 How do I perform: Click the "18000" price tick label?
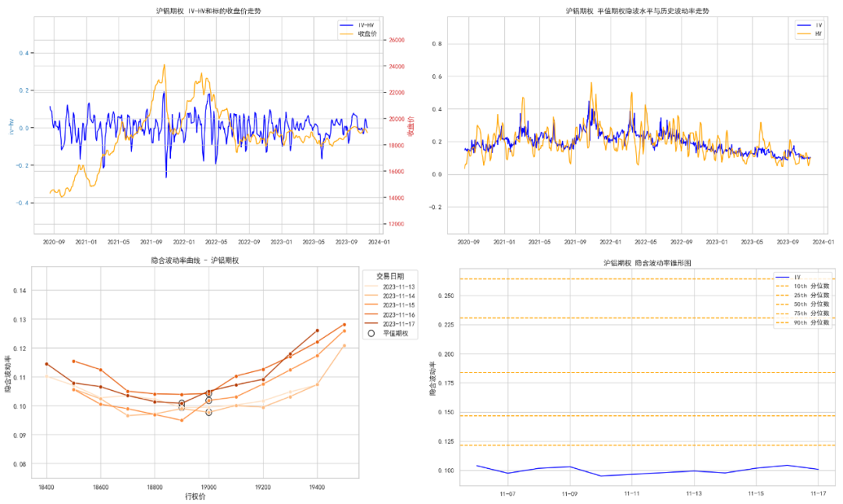tap(397, 146)
